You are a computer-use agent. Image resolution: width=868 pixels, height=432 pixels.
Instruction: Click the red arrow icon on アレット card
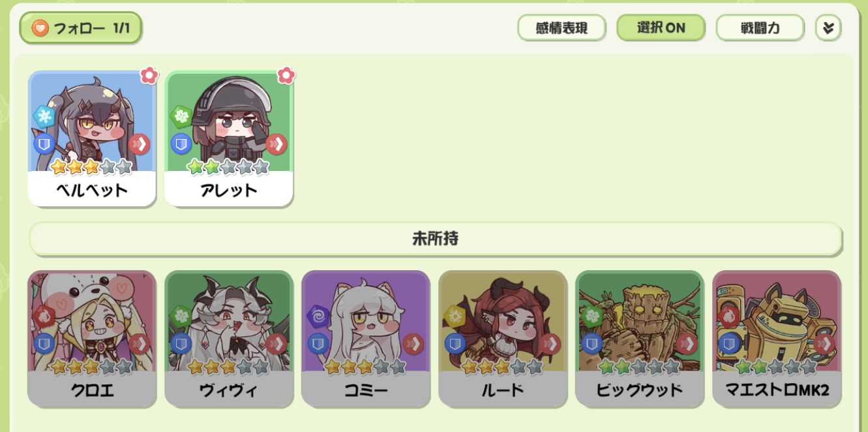(x=277, y=144)
